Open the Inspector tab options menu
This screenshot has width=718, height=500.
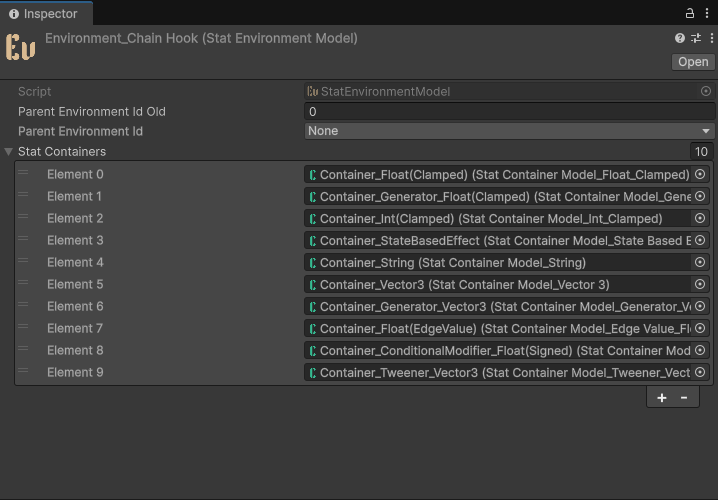(x=707, y=13)
